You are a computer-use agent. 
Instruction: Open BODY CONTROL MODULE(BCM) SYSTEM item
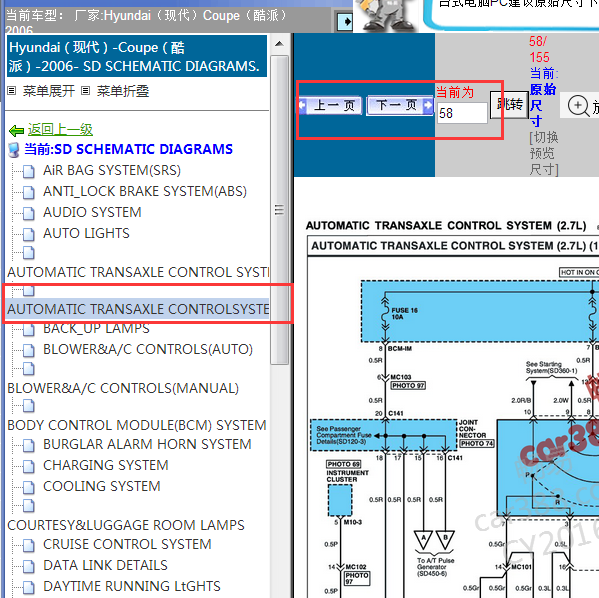click(x=137, y=425)
